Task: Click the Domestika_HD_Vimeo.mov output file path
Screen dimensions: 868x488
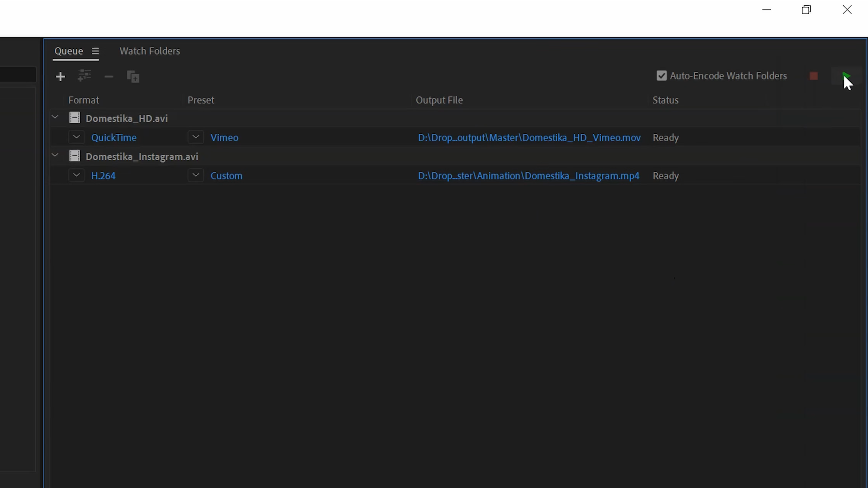Action: (x=529, y=138)
